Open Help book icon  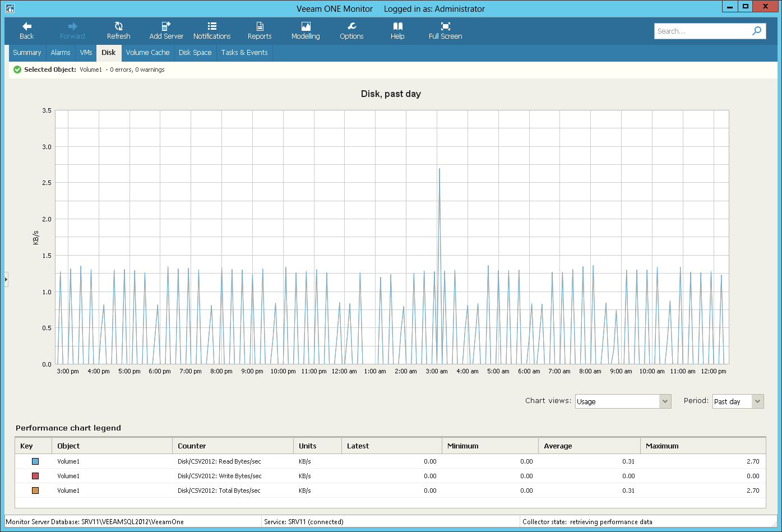(x=397, y=26)
